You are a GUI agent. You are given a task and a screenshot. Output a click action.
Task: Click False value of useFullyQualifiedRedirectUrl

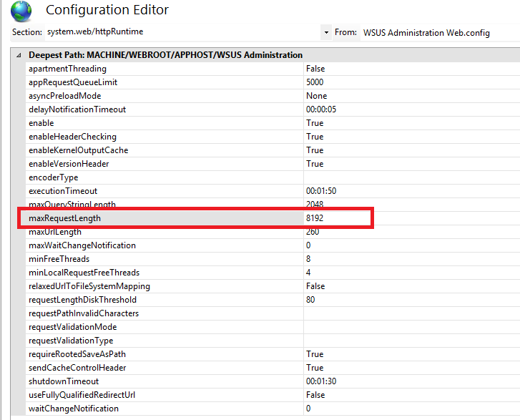coord(315,395)
